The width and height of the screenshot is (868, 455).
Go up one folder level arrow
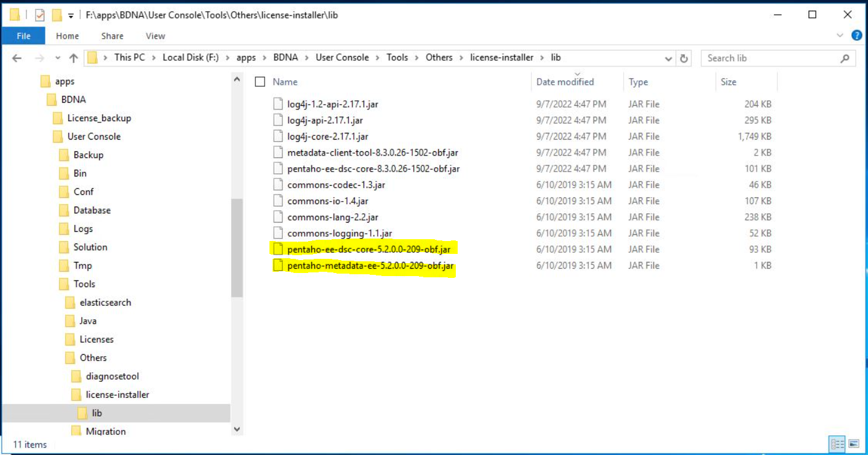(74, 58)
